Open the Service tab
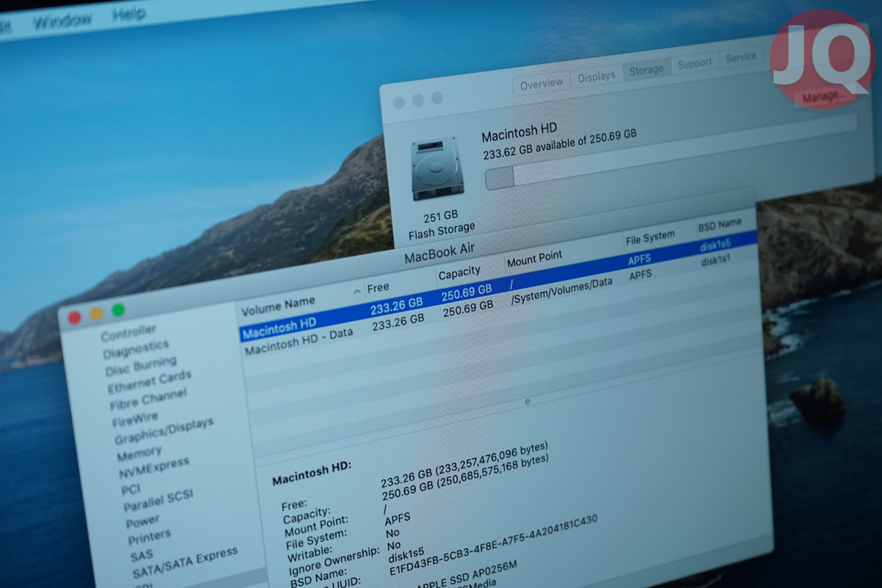 741,57
